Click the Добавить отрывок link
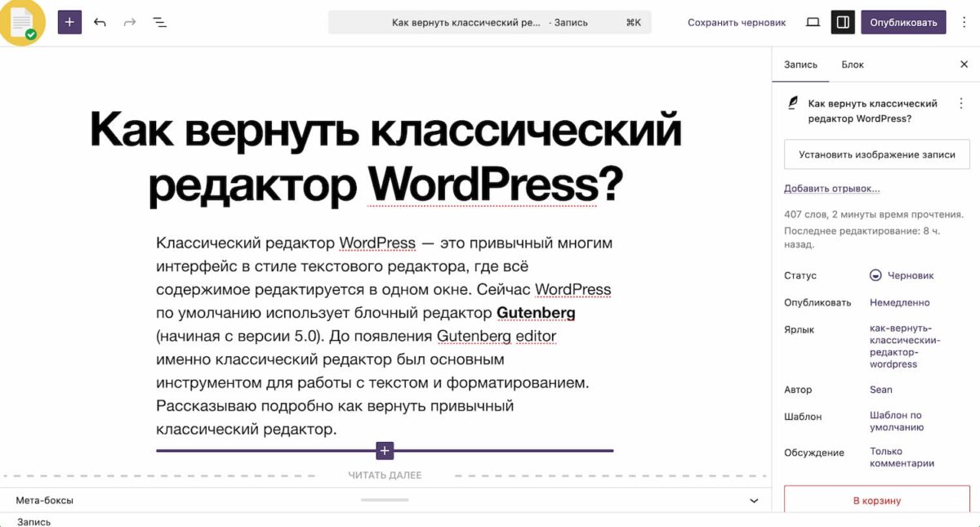980x527 pixels. pos(831,189)
